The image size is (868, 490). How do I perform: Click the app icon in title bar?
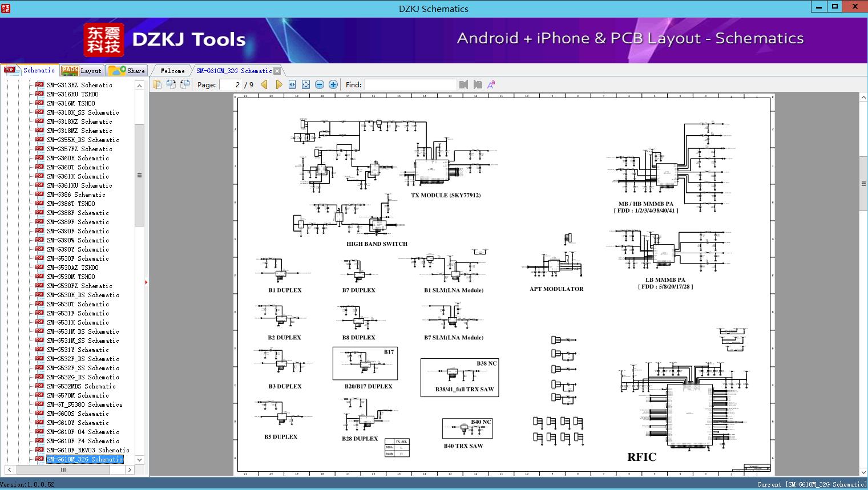(5, 8)
